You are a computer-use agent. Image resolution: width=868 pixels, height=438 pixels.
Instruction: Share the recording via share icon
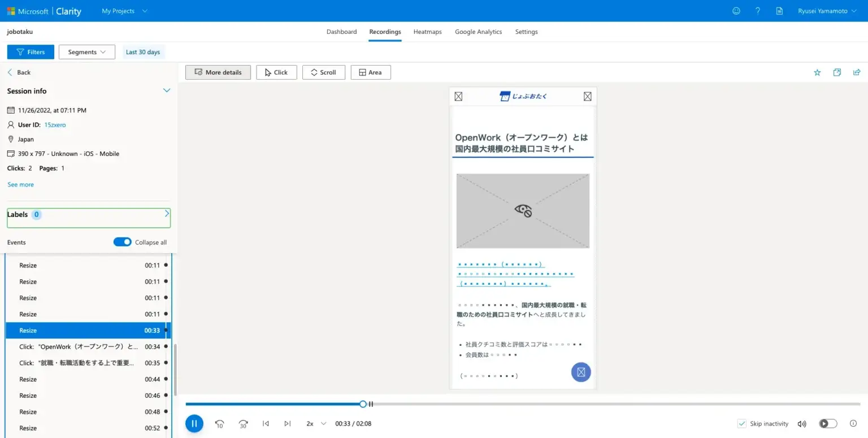pos(857,72)
